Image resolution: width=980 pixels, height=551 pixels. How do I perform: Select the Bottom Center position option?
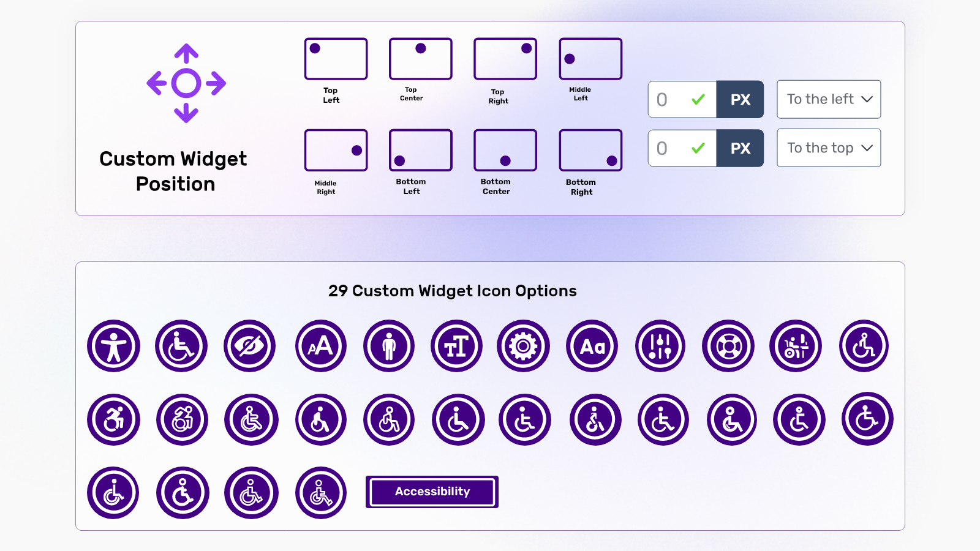(505, 150)
